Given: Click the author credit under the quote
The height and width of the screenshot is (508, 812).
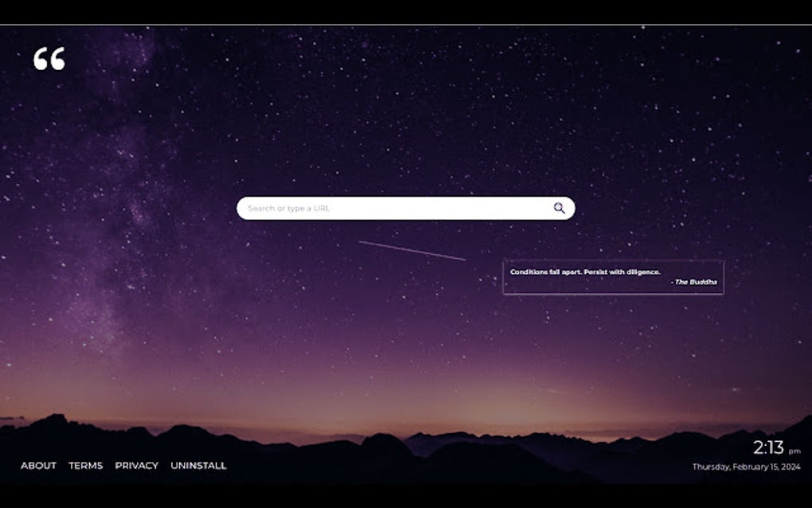Looking at the screenshot, I should pos(693,283).
